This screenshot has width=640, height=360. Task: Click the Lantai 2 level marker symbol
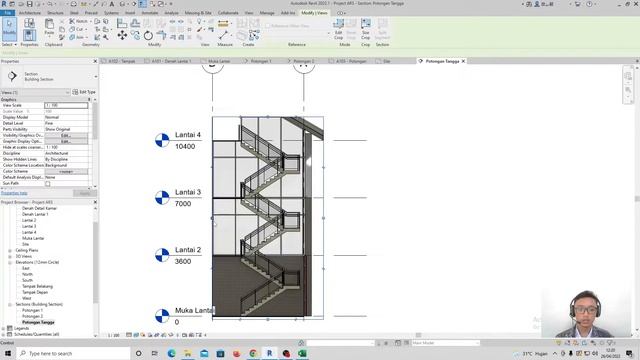click(162, 255)
